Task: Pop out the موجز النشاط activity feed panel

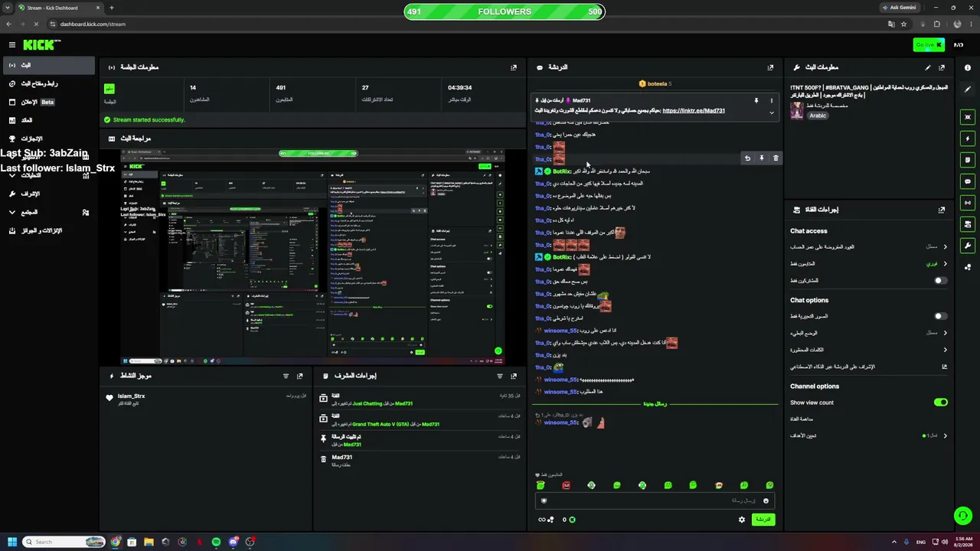Action: click(x=299, y=377)
